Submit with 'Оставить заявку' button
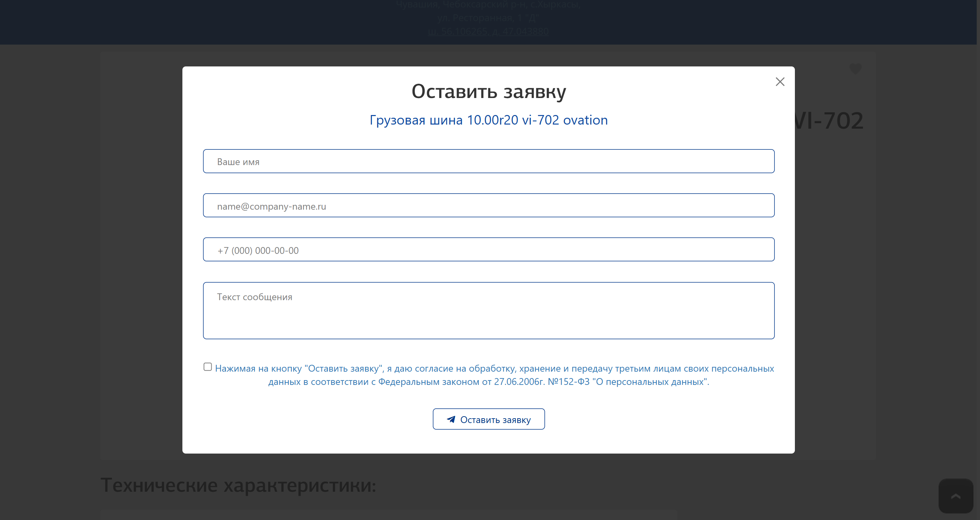Viewport: 980px width, 520px height. [489, 419]
